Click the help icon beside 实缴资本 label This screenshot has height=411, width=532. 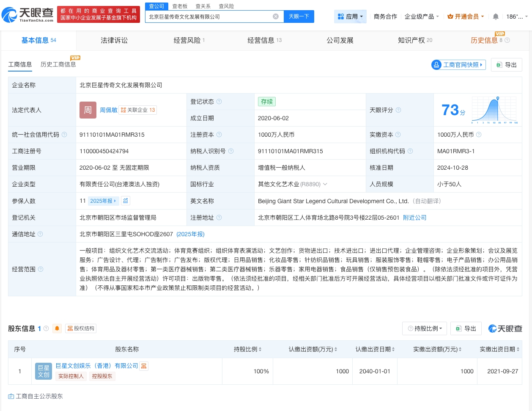coord(398,135)
